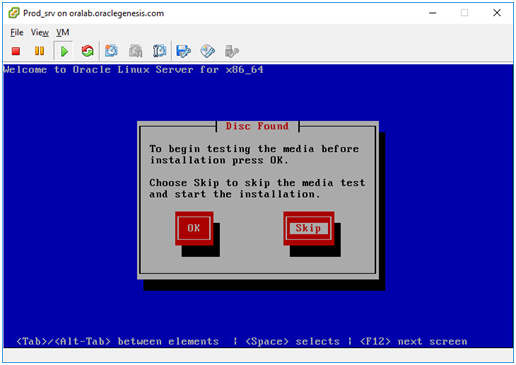Open the VM menu

tap(63, 33)
